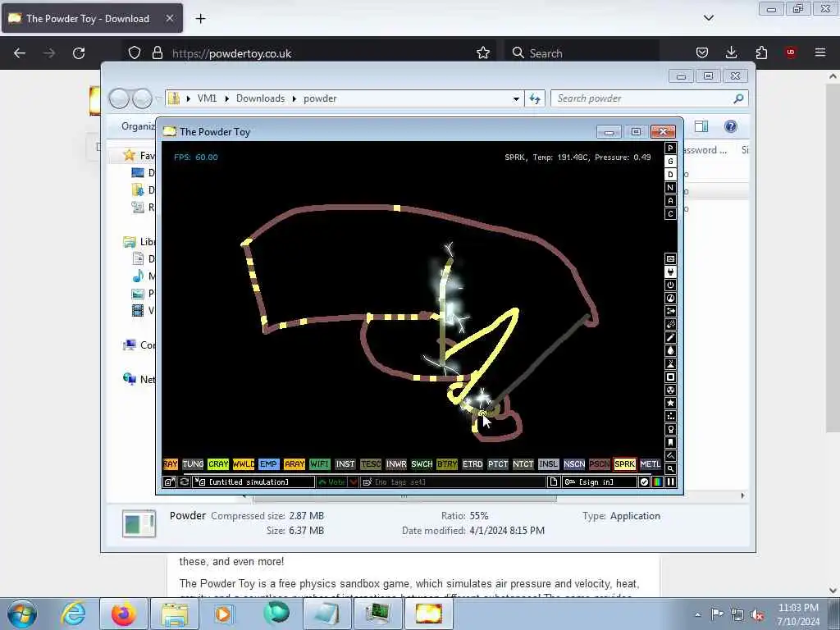
Task: Open the simulation browser icon in Powder Toy
Action: [x=169, y=482]
